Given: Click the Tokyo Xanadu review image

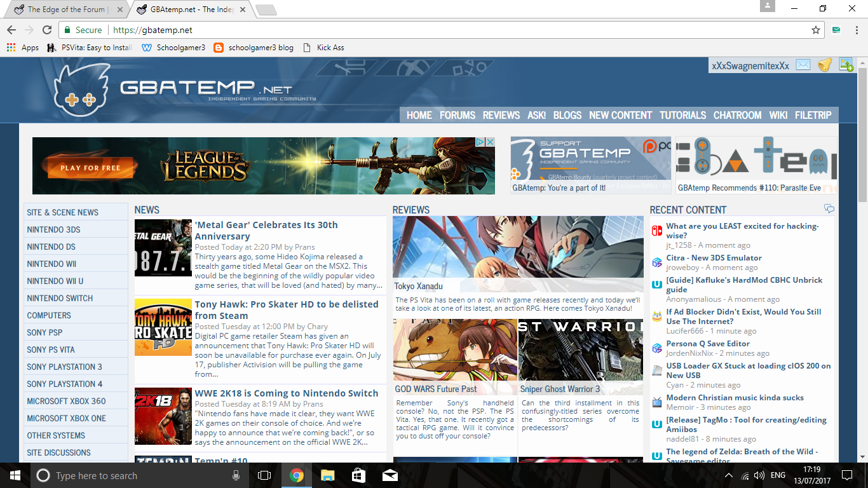Looking at the screenshot, I should (x=518, y=254).
